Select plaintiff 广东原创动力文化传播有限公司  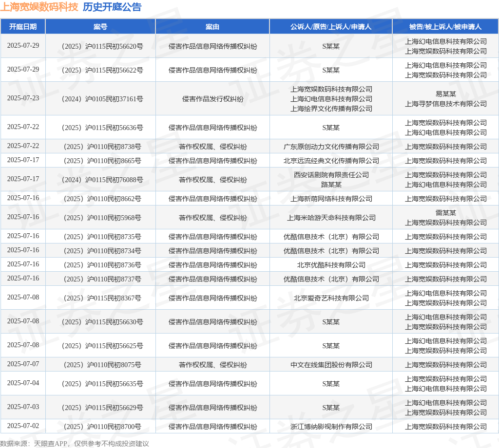point(331,147)
